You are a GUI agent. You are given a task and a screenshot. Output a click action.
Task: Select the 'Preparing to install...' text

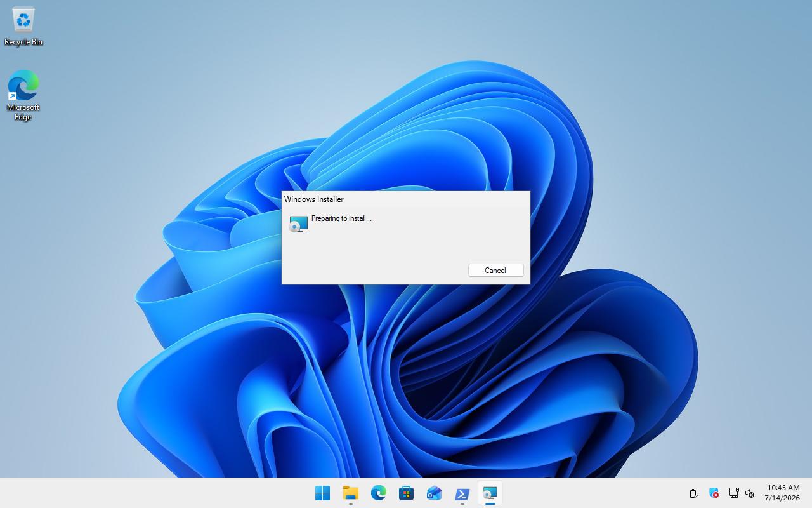(x=341, y=218)
